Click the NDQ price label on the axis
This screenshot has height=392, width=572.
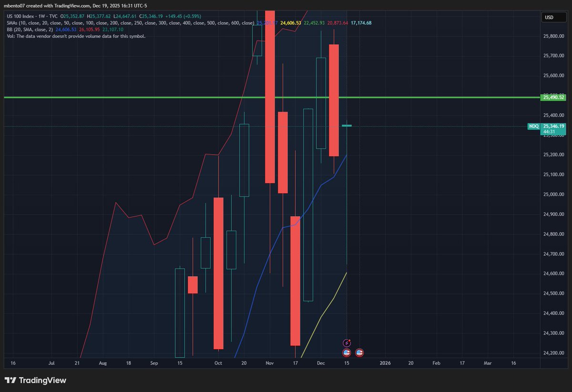pos(534,127)
